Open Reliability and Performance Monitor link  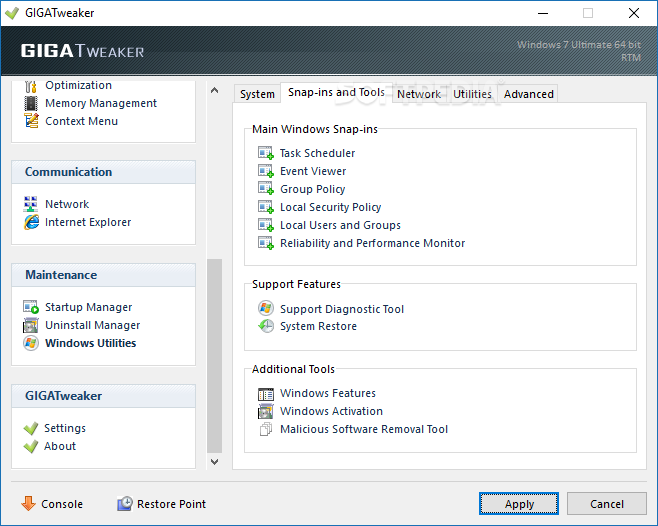pos(372,243)
